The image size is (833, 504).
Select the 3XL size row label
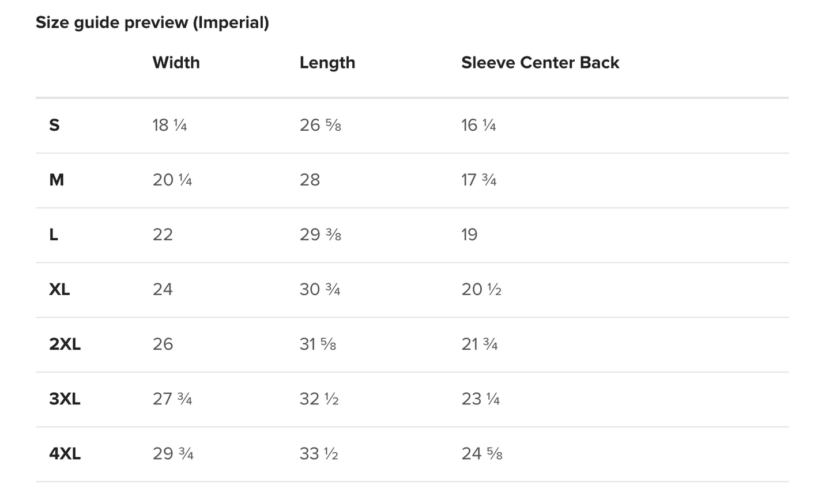point(65,399)
